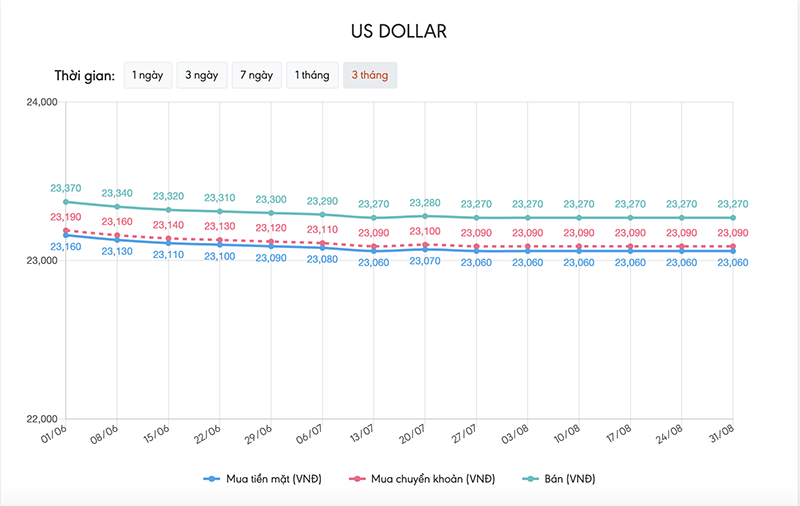Click red legend marker for Mua chuyển khoản
This screenshot has height=506, width=800.
click(x=357, y=479)
